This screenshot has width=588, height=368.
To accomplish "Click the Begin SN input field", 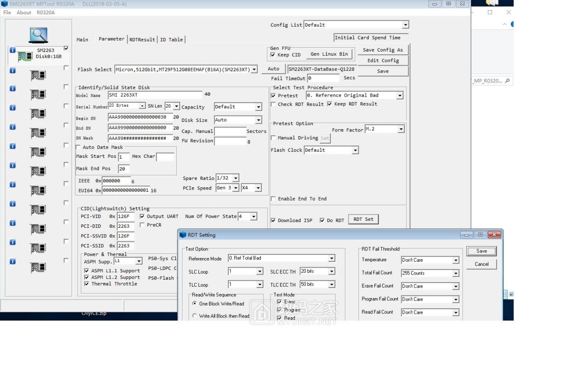I will click(140, 117).
